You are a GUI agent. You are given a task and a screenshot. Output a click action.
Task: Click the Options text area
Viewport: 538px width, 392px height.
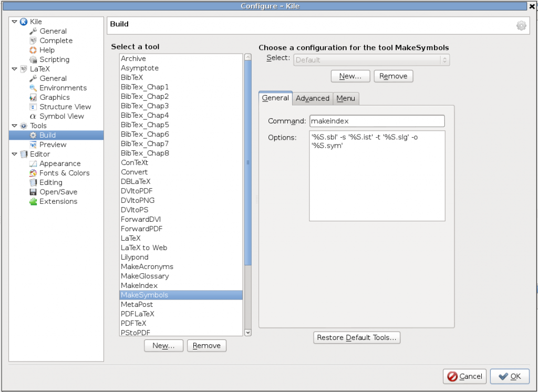coord(377,176)
